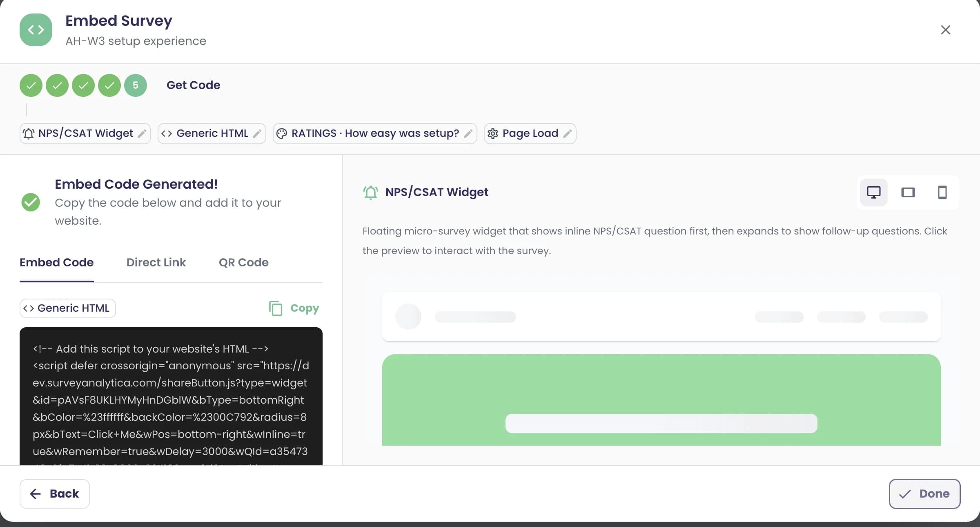Edit the Page Load chip pencil
Viewport: 980px width, 527px height.
click(567, 134)
